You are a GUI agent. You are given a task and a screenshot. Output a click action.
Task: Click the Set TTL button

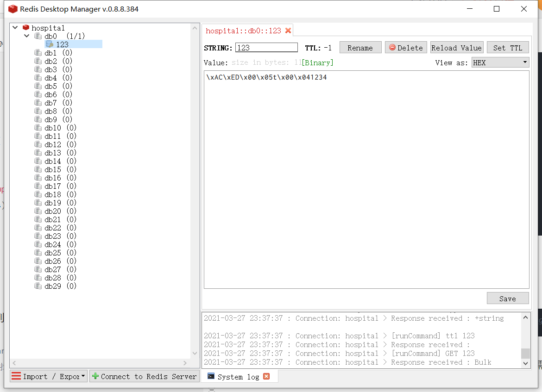tap(508, 48)
